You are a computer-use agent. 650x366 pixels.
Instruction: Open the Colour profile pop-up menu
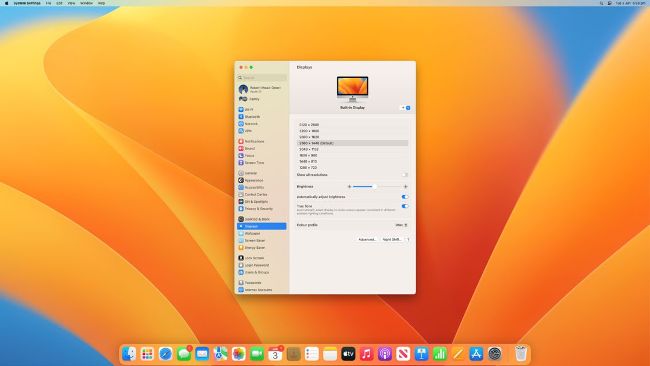tap(401, 225)
